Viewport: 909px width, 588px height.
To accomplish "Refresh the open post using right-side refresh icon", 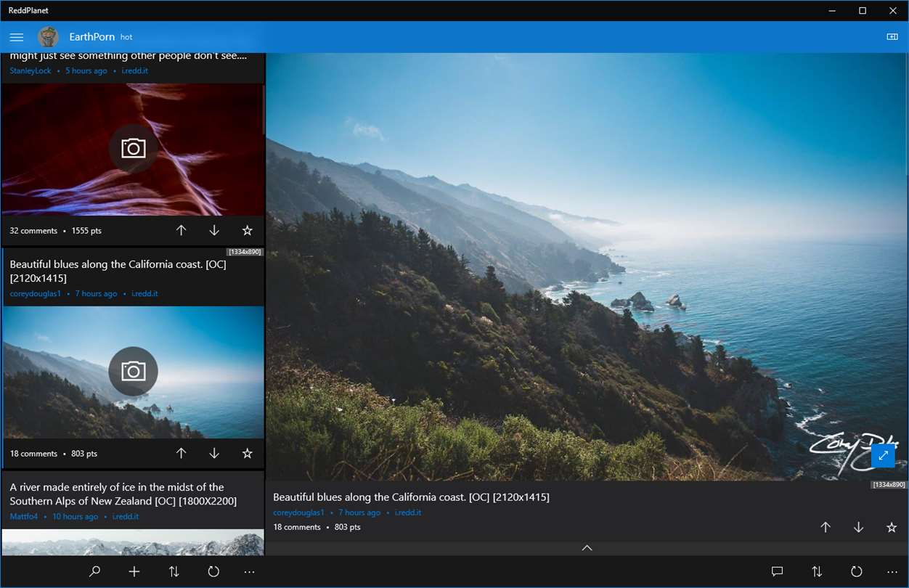I will click(856, 571).
